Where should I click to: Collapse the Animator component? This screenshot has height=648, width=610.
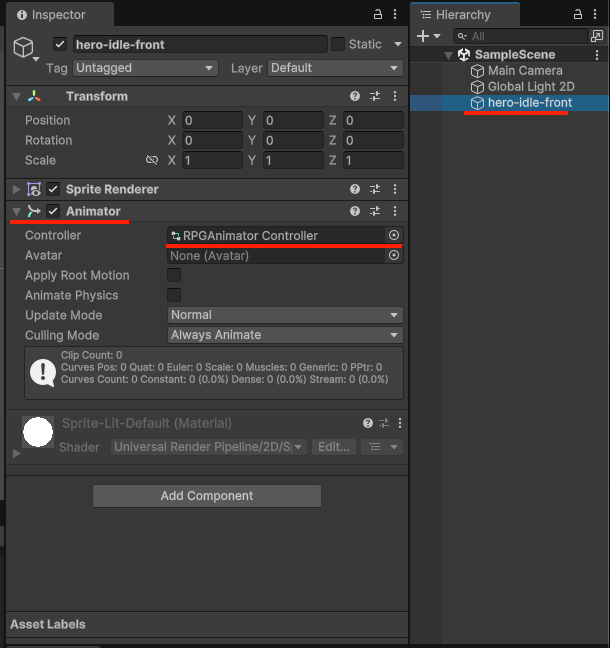pyautogui.click(x=17, y=212)
